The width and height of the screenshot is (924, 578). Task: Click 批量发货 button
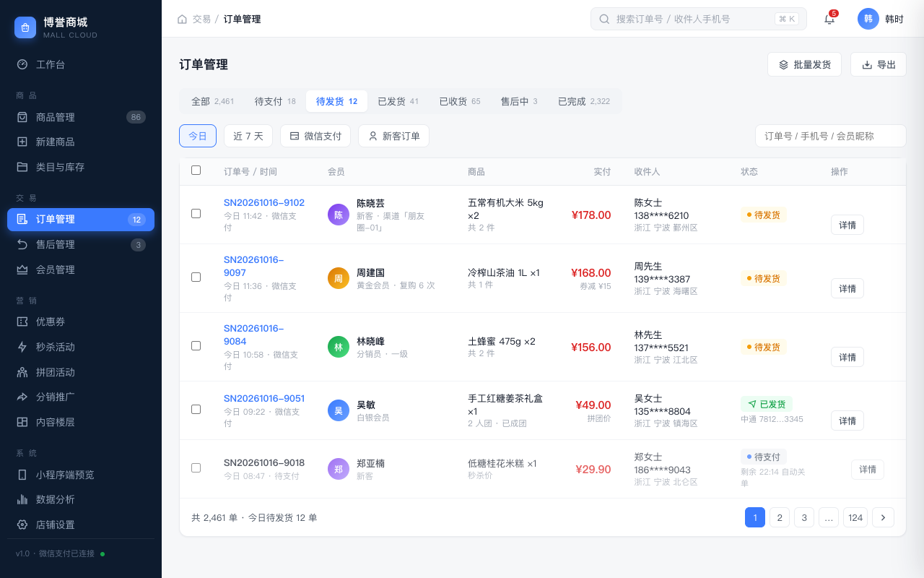coord(804,64)
